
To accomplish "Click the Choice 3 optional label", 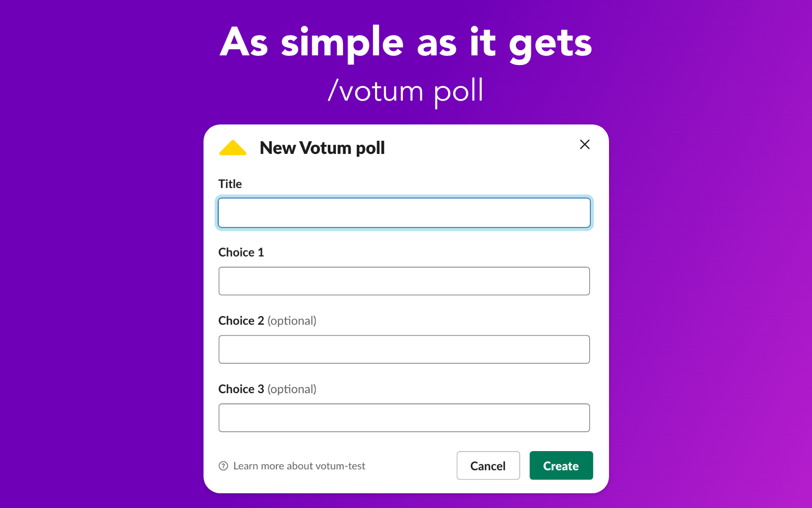I will point(267,389).
